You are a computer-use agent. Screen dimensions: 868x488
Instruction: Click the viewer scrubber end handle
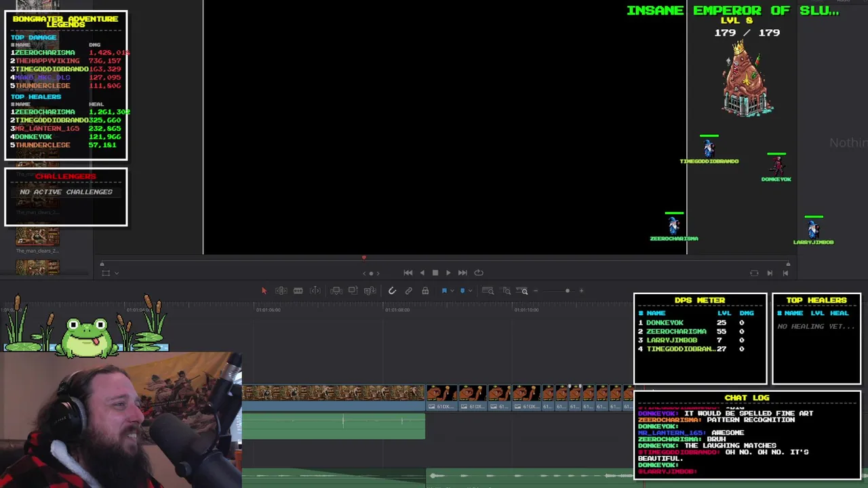point(788,264)
